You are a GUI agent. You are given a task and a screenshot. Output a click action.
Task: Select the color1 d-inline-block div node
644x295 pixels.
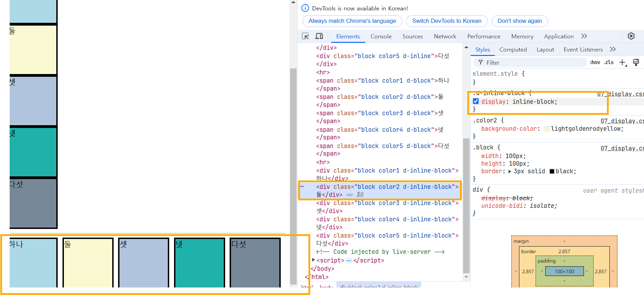pos(387,174)
